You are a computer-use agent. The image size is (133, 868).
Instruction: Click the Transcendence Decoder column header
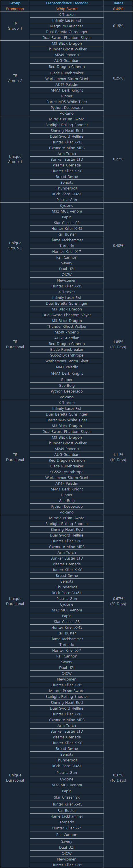tap(67, 3)
